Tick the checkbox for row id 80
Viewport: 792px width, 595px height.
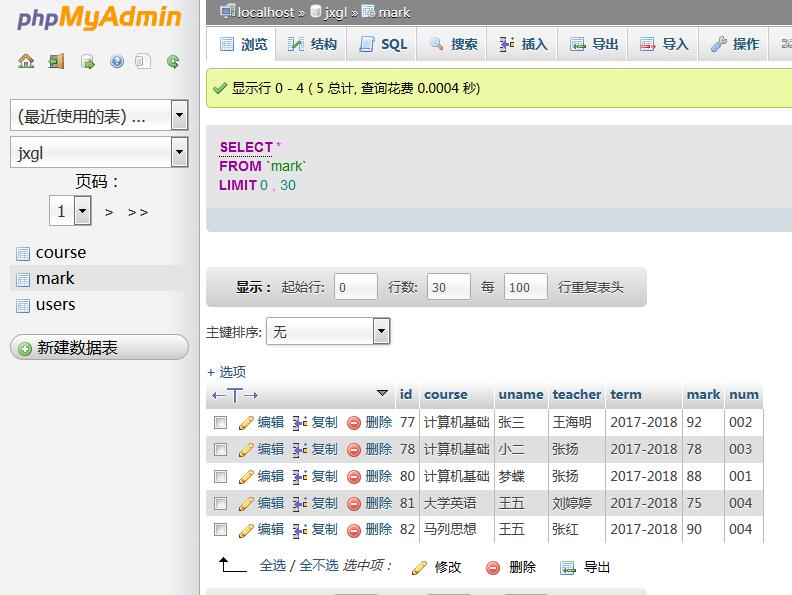221,476
